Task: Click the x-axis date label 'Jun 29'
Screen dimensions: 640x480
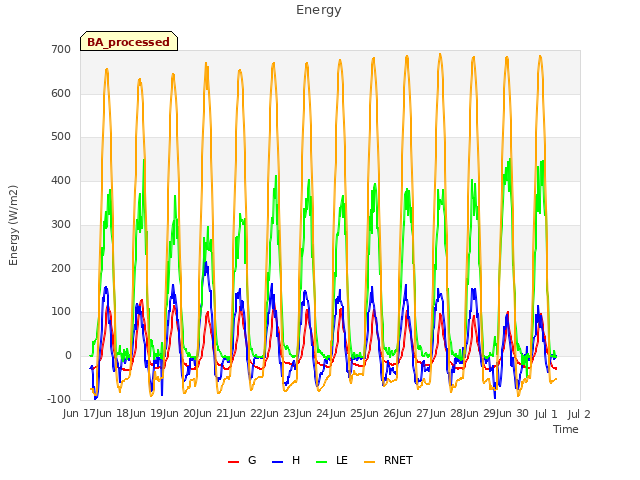Action: 480,414
